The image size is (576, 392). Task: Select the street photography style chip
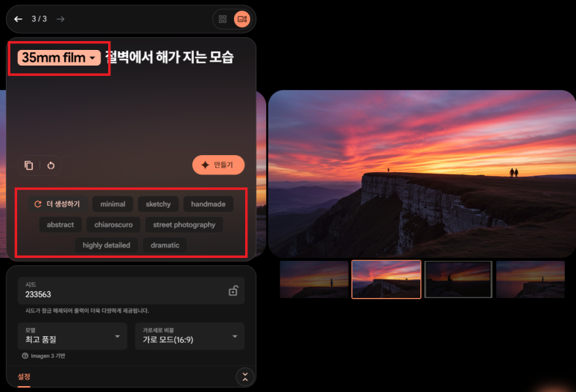(184, 224)
